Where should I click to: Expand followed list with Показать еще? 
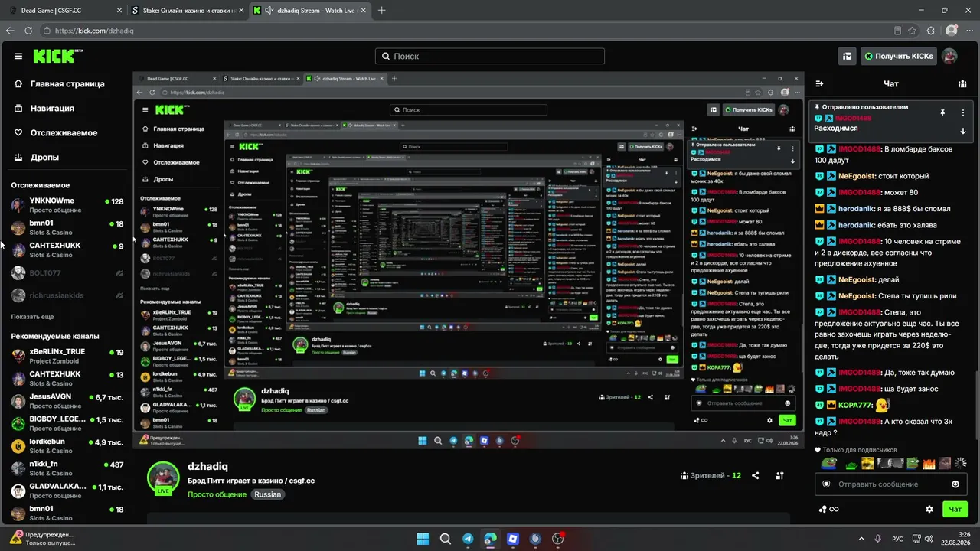pyautogui.click(x=32, y=317)
